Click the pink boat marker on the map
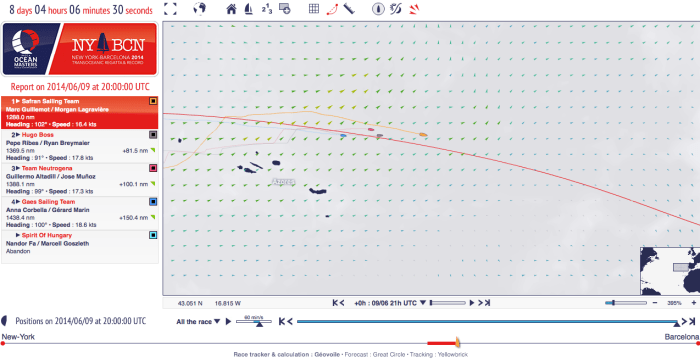Image resolution: width=700 pixels, height=362 pixels. coord(371,129)
